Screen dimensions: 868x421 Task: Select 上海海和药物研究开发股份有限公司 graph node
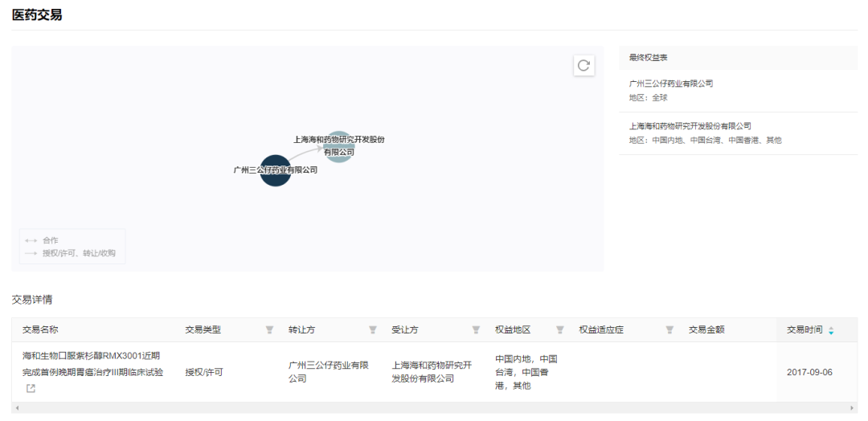click(338, 146)
